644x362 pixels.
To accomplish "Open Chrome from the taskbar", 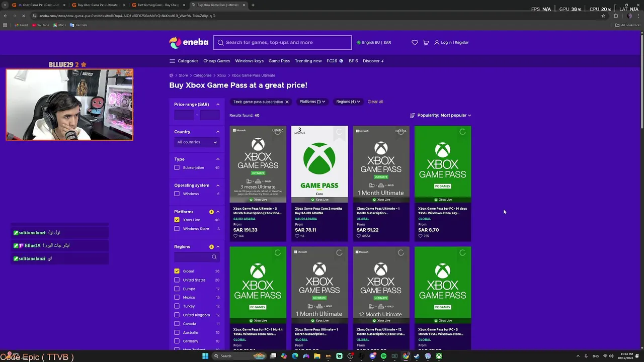I will point(406,356).
